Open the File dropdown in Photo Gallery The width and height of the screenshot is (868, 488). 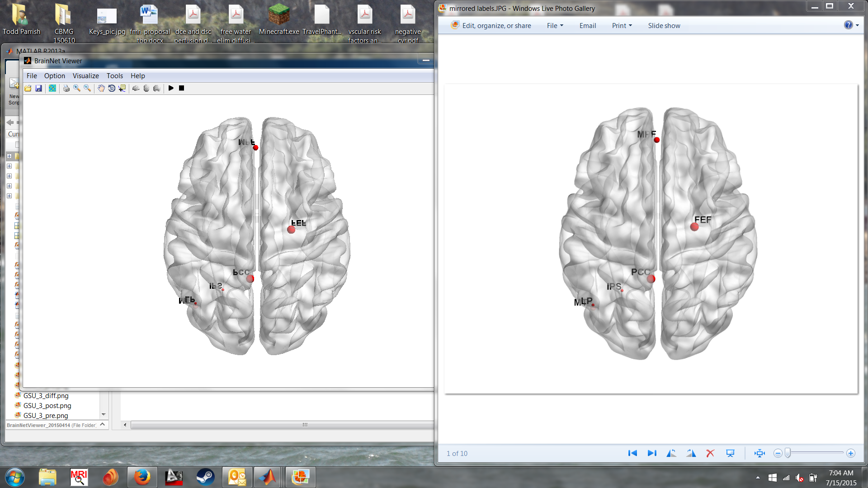[555, 26]
